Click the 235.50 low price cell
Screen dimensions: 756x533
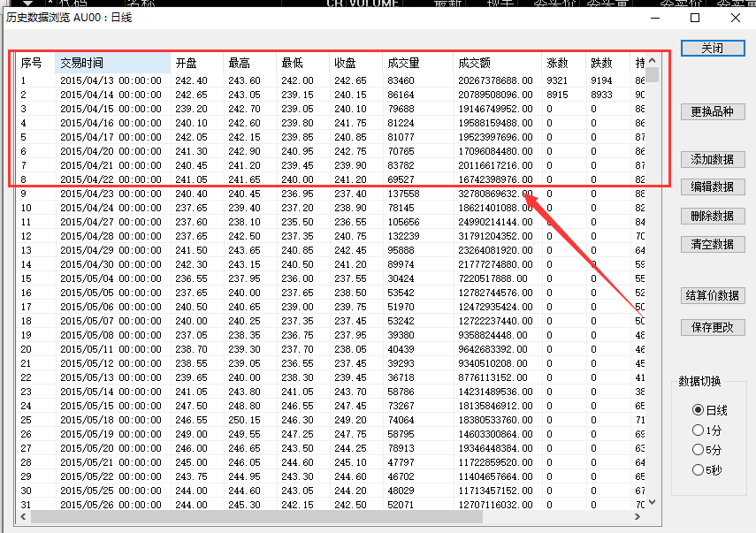[x=297, y=222]
